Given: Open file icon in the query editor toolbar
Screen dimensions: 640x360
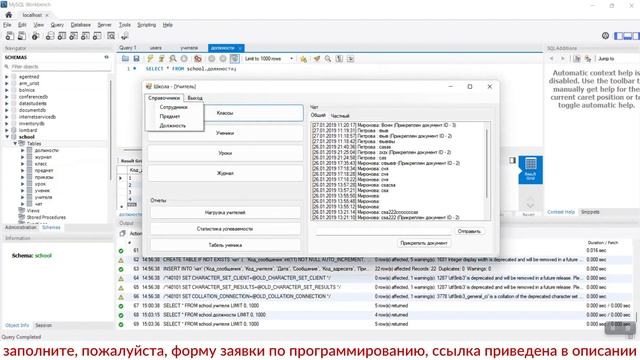Looking at the screenshot, I should pyautogui.click(x=125, y=59).
